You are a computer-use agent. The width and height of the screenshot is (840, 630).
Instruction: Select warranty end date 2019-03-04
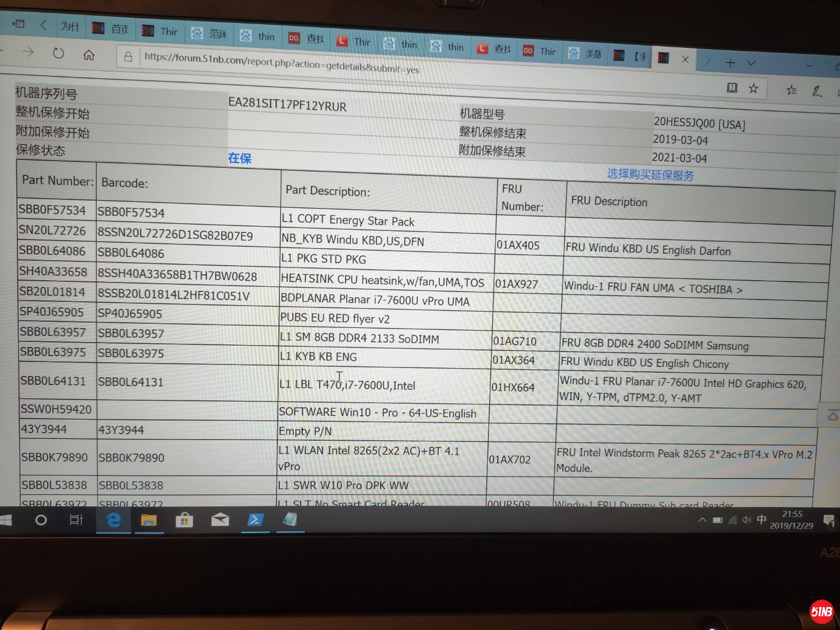[680, 140]
